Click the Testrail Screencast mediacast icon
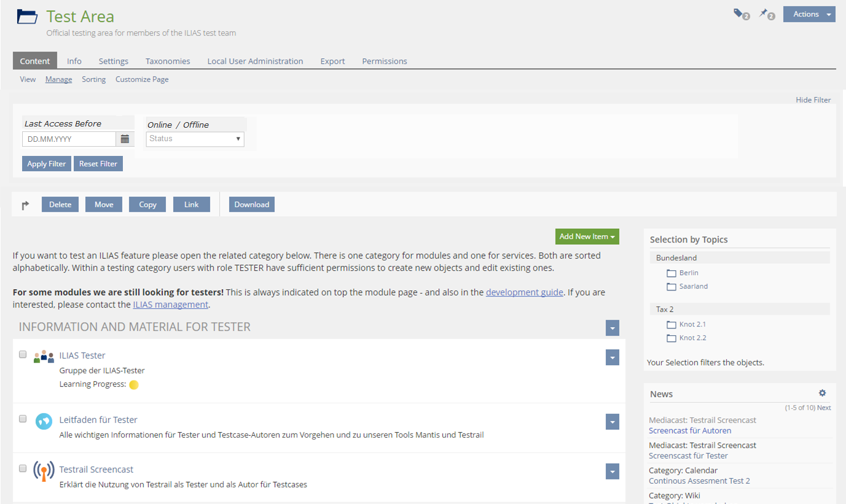This screenshot has height=504, width=846. [x=44, y=471]
